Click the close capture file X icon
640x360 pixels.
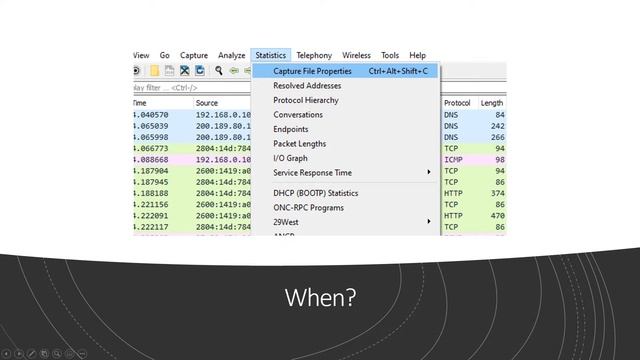click(x=184, y=71)
